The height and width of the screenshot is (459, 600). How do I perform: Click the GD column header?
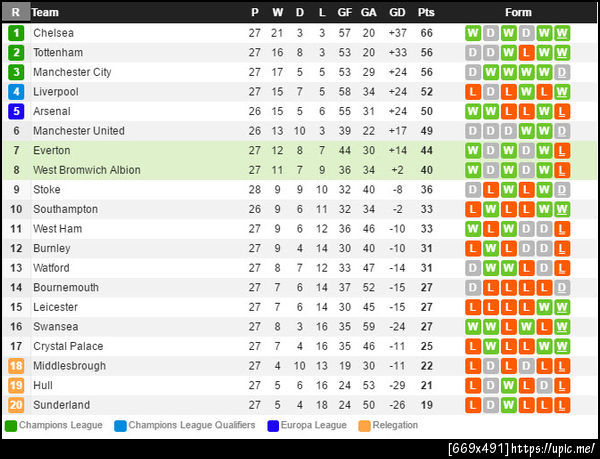[x=397, y=12]
